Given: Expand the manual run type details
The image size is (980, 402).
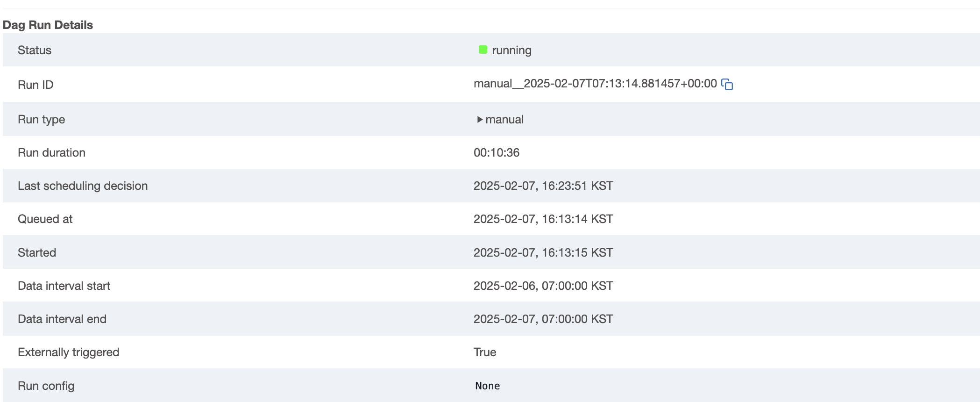Looking at the screenshot, I should 480,120.
